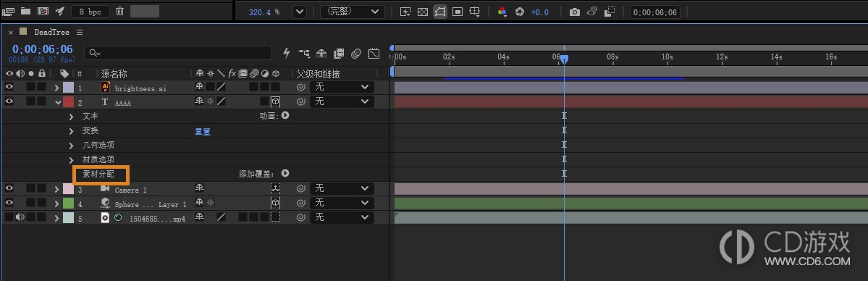Toggle Fast Previews lightning icon in viewer bar

405,12
